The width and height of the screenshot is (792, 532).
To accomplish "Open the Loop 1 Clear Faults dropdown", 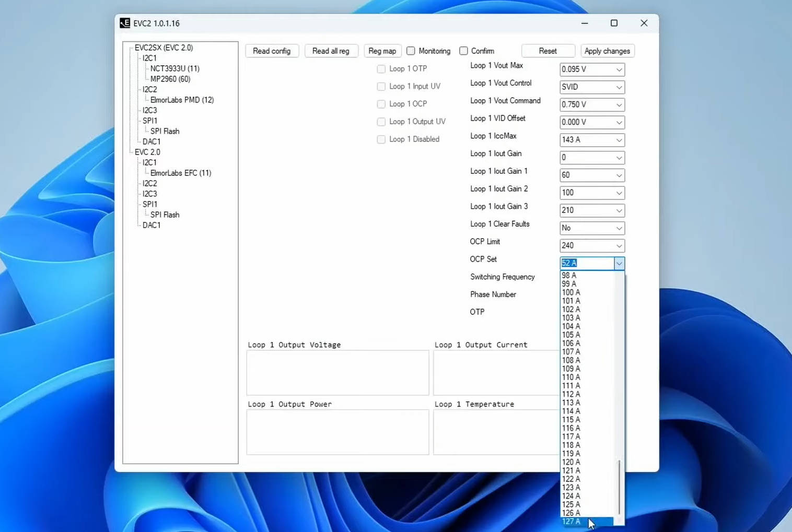I will pyautogui.click(x=592, y=228).
